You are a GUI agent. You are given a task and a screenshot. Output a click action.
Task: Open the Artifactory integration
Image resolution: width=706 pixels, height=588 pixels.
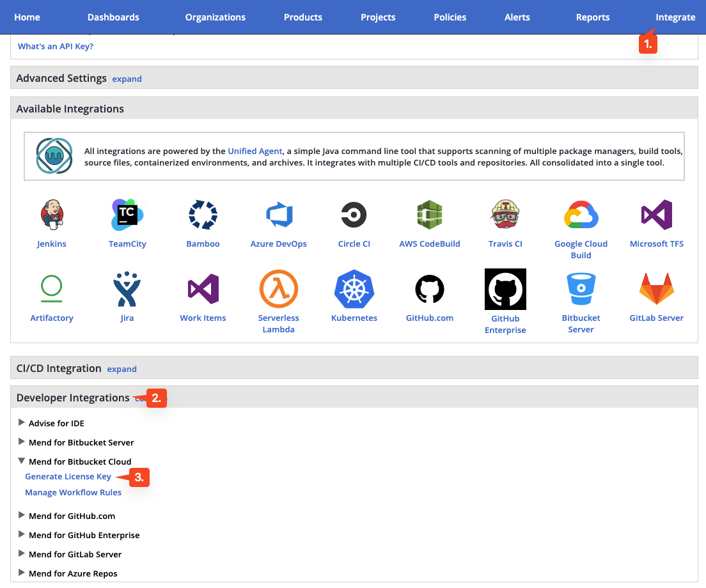52,289
